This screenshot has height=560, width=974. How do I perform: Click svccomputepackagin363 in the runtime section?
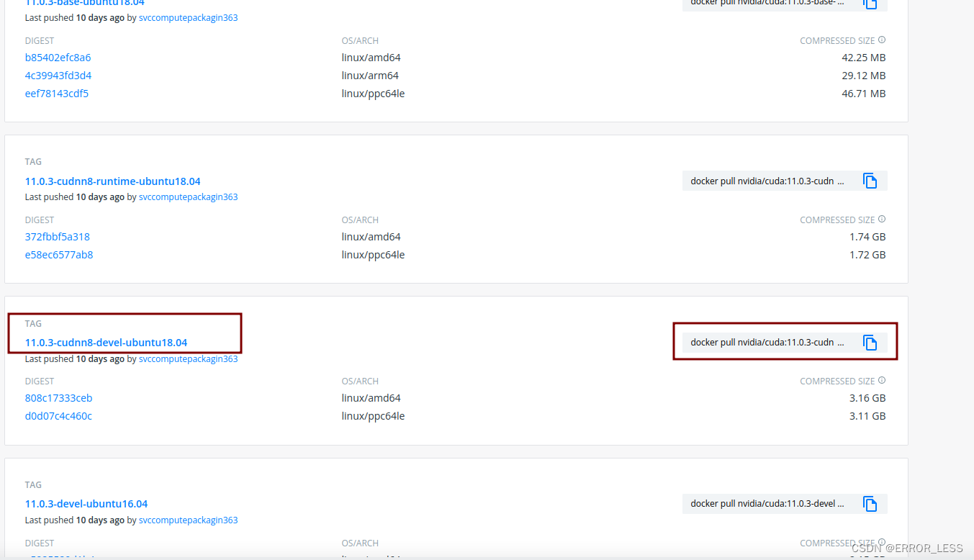coord(188,197)
